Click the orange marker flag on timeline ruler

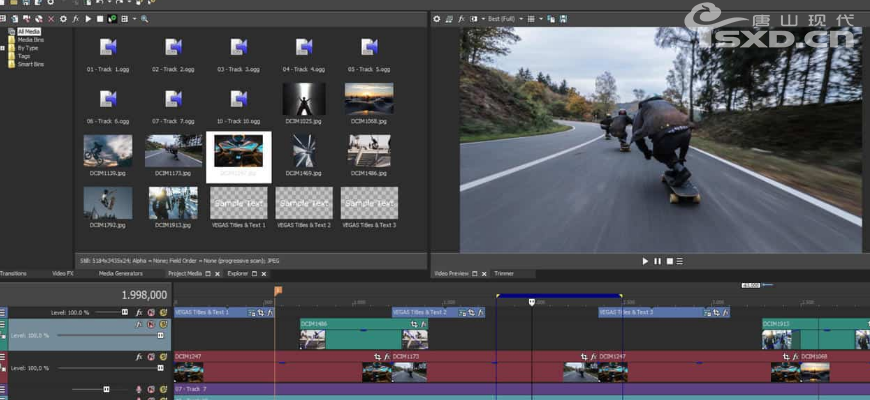[x=278, y=290]
